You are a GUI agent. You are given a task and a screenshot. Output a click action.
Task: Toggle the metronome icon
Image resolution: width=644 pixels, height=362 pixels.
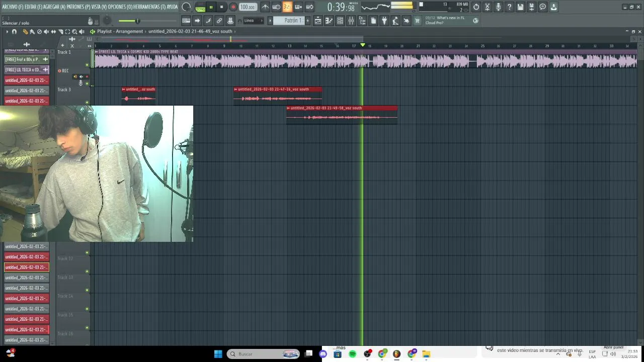(x=265, y=7)
